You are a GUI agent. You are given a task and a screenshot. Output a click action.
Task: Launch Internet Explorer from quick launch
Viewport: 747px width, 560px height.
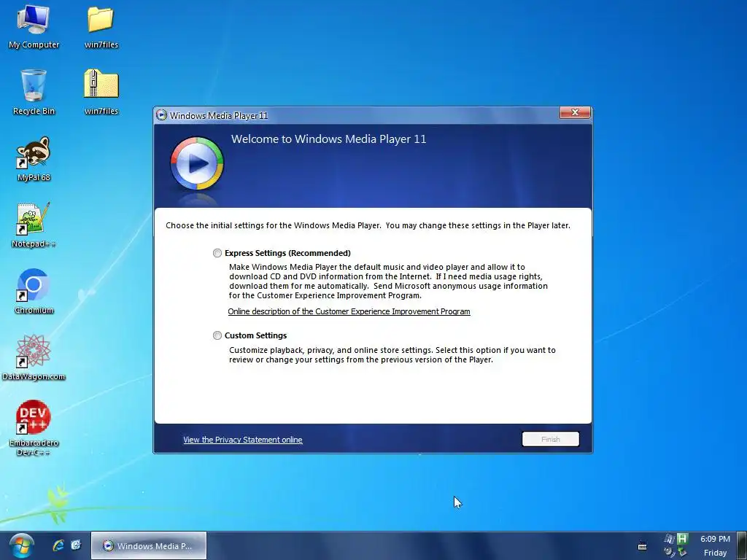(x=58, y=545)
